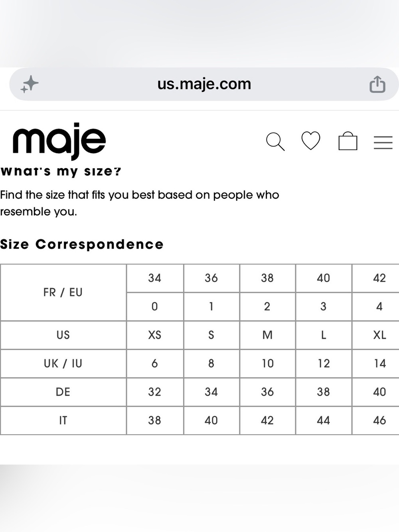Expand the hamburger menu
399x532 pixels.
(383, 142)
